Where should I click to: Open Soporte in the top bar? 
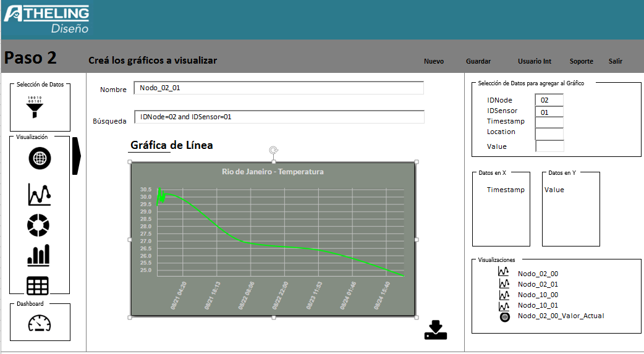(581, 61)
